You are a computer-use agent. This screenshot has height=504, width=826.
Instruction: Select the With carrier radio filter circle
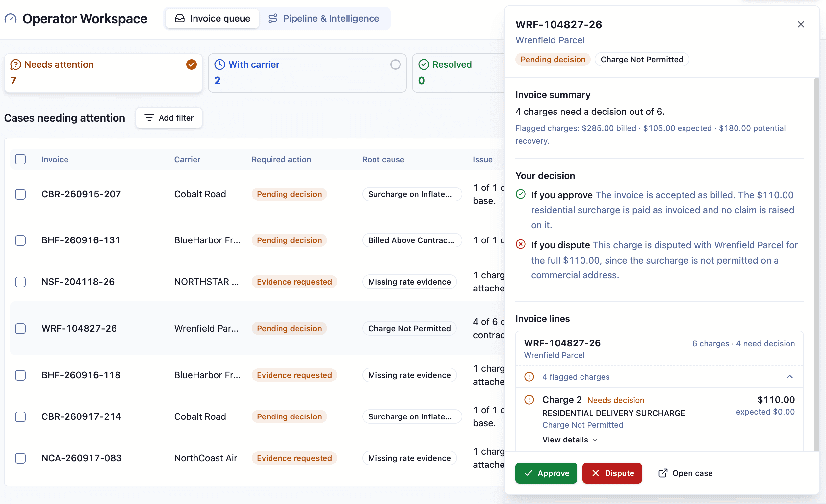coord(395,64)
